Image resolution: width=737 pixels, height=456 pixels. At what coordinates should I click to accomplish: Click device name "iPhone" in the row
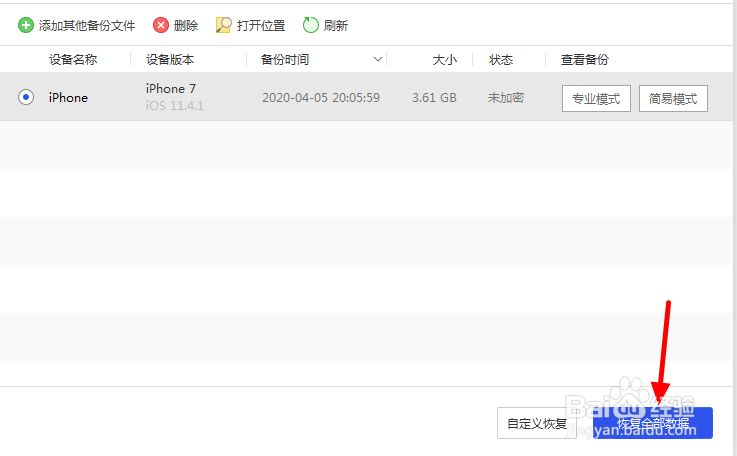(68, 97)
